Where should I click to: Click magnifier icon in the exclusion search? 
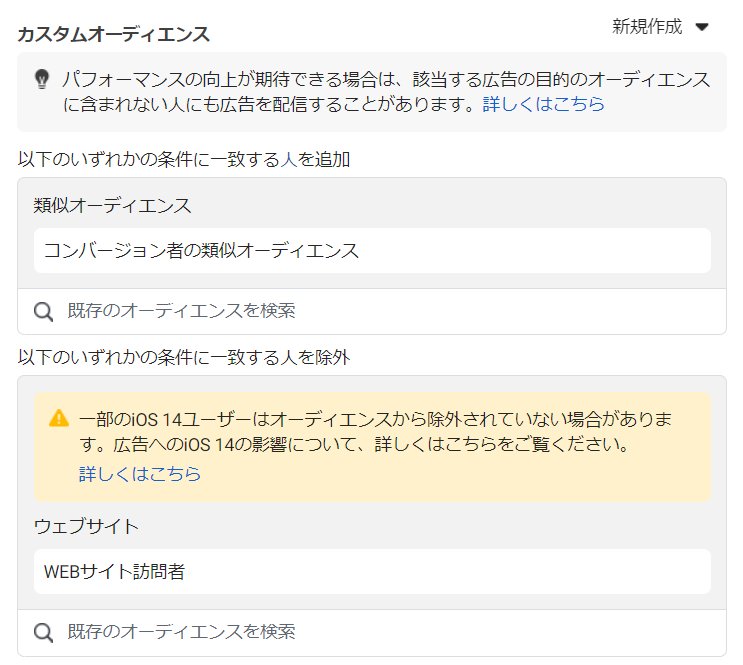(43, 632)
